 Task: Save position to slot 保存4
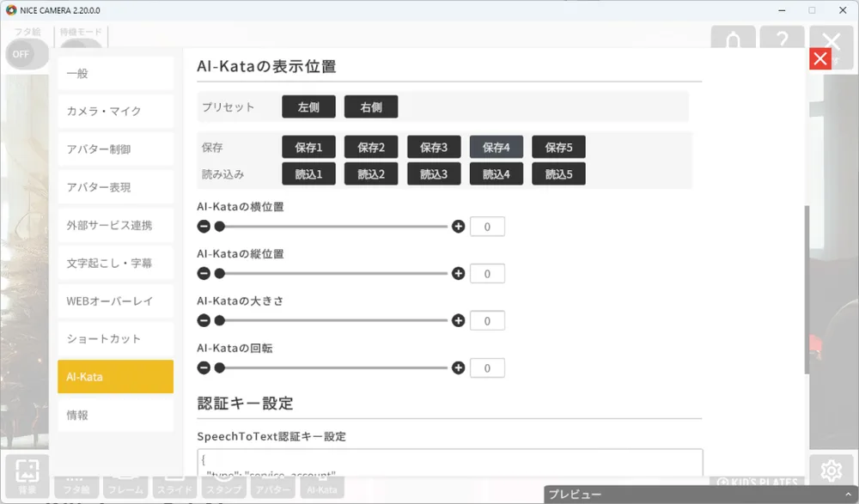496,147
